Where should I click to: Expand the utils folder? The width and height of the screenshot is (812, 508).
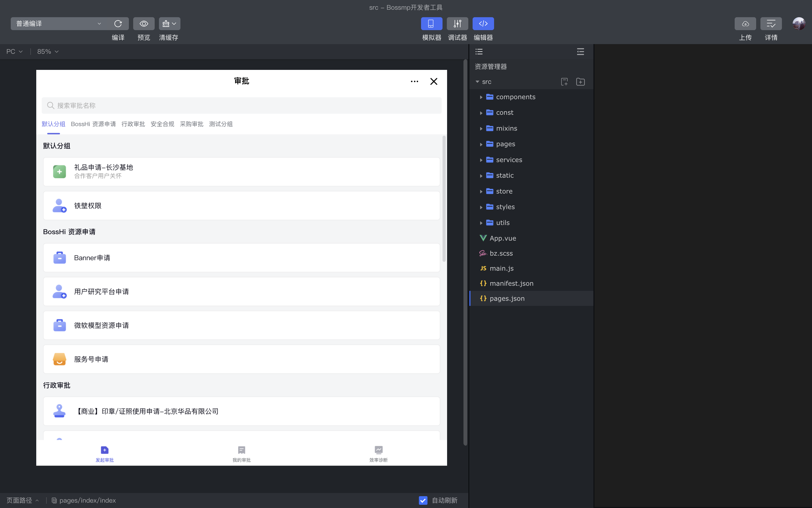point(481,223)
